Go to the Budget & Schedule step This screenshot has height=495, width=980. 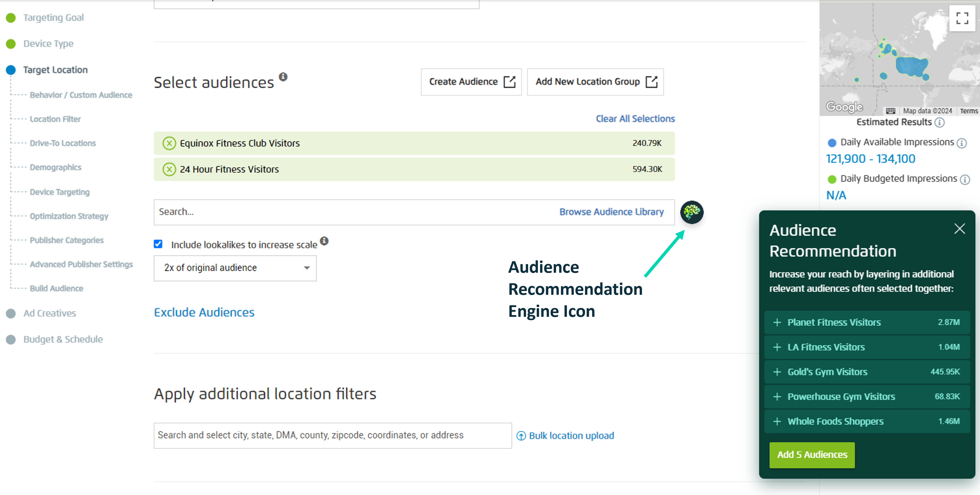coord(63,339)
